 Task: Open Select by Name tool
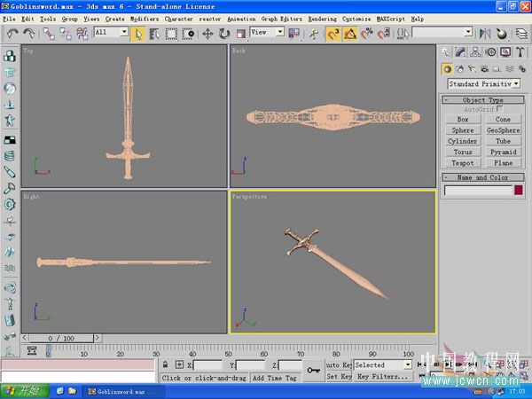coord(154,34)
